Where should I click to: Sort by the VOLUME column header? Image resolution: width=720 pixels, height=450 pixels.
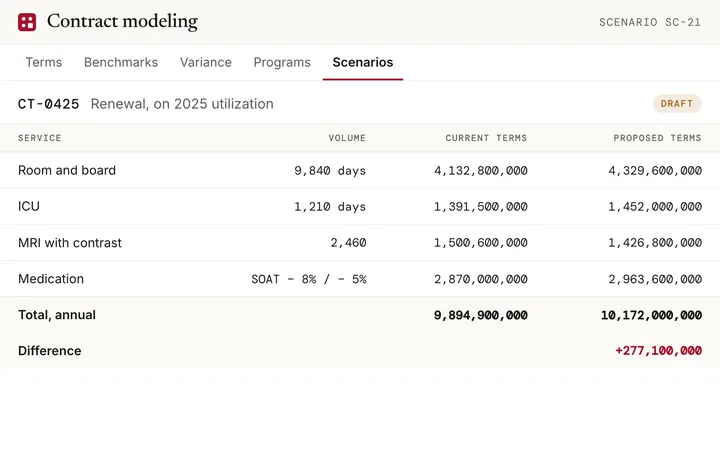(347, 138)
